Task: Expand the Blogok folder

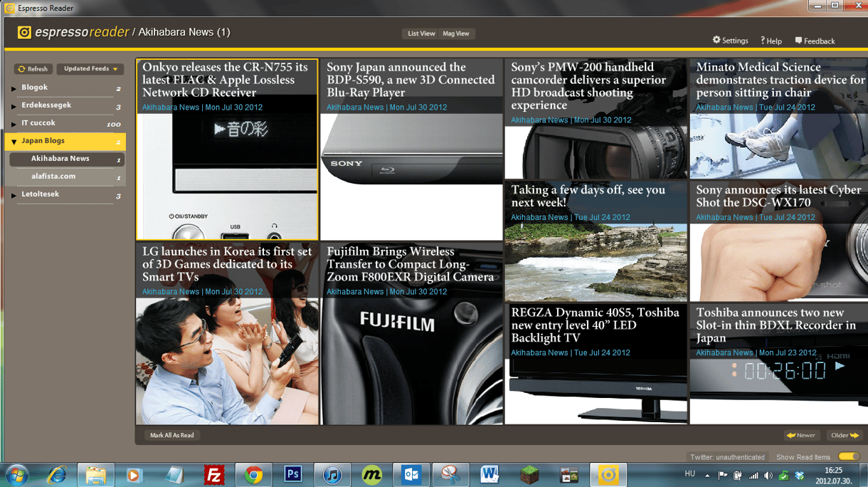Action: 14,88
